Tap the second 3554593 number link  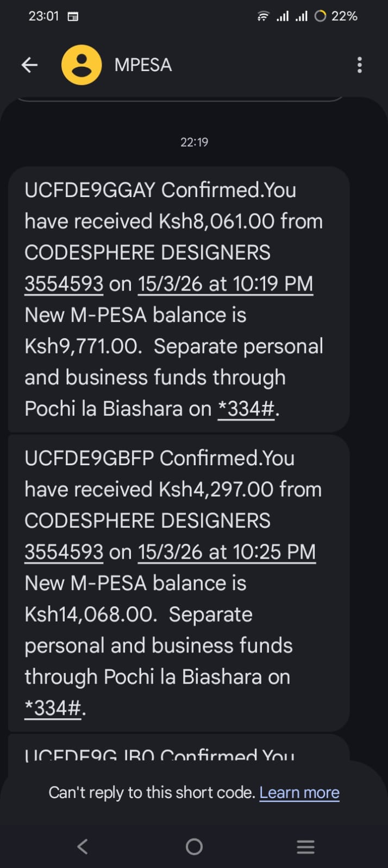pos(64,552)
